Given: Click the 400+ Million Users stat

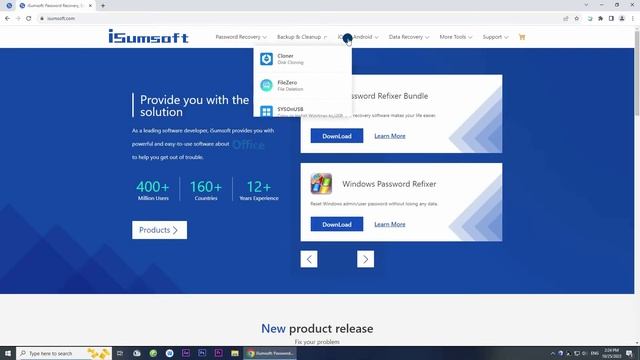Looking at the screenshot, I should tap(153, 190).
